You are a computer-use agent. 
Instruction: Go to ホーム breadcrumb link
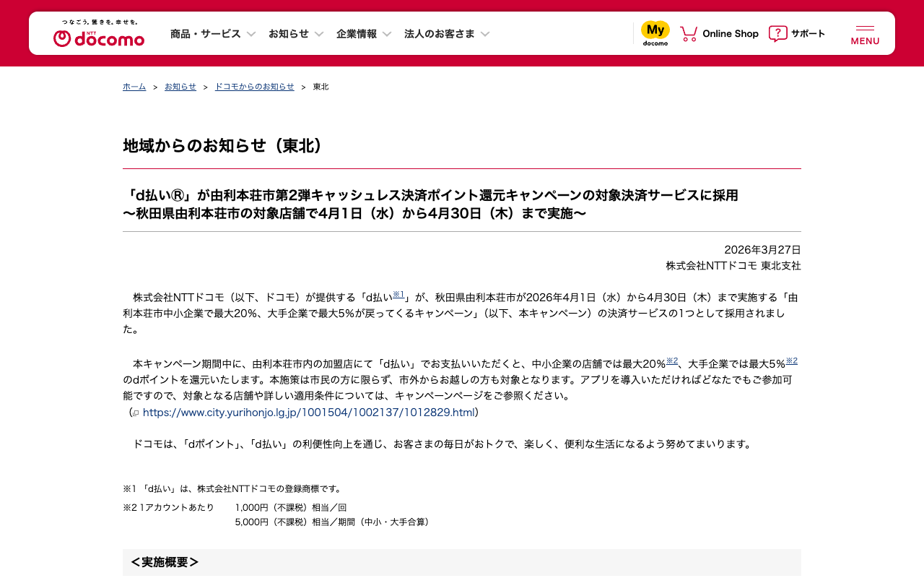[134, 87]
